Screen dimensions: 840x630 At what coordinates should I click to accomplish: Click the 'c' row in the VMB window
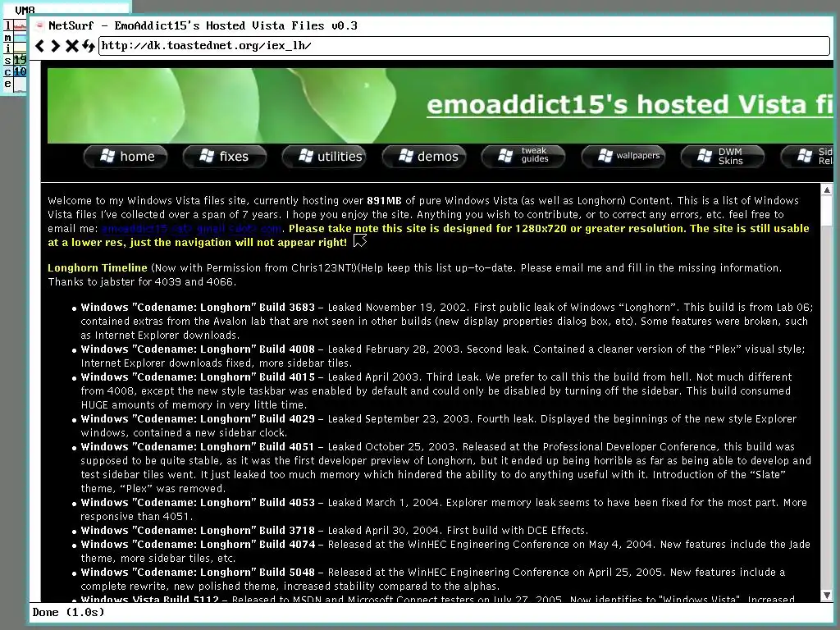coord(15,71)
